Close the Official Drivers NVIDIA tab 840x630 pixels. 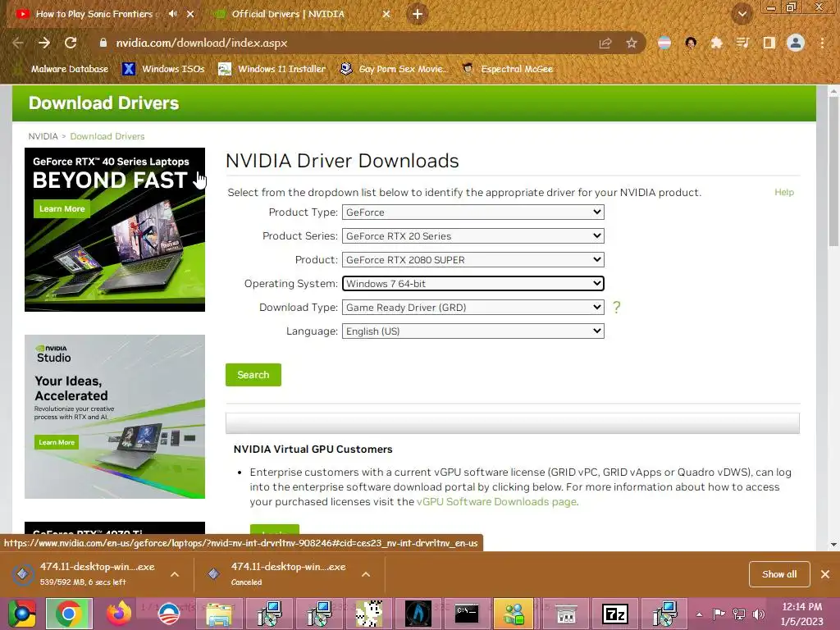pyautogui.click(x=386, y=14)
